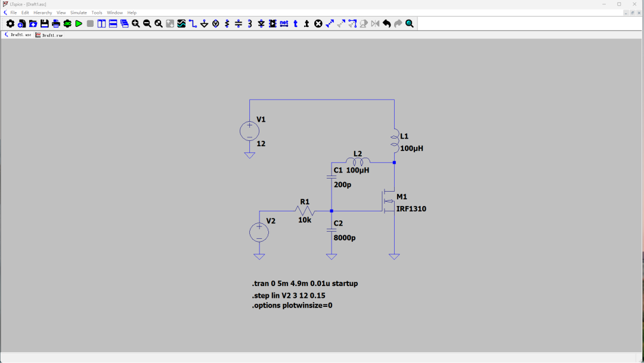This screenshot has height=363, width=644.
Task: Tile windows horizontally
Action: [113, 24]
